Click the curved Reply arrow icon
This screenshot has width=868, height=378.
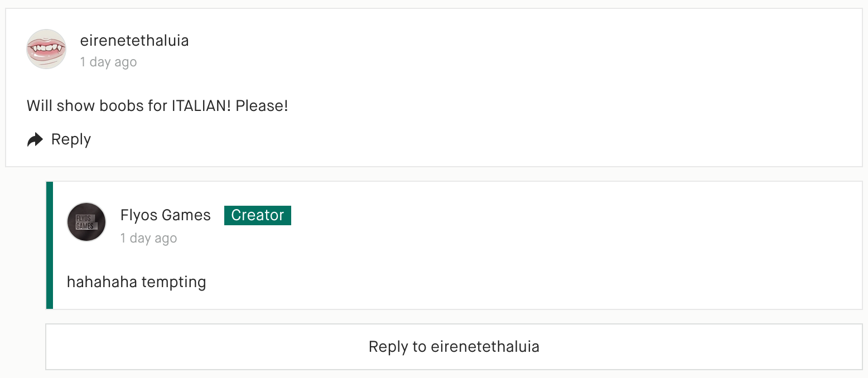pos(35,139)
